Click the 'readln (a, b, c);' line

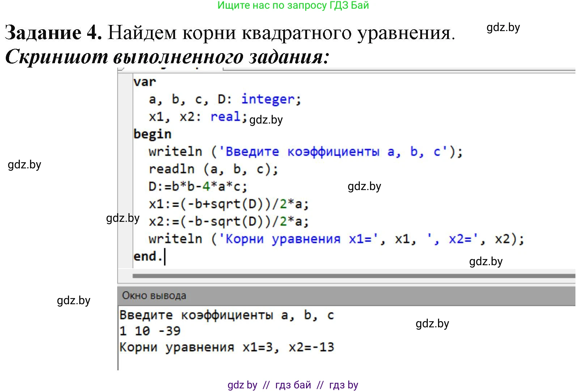coord(213,169)
